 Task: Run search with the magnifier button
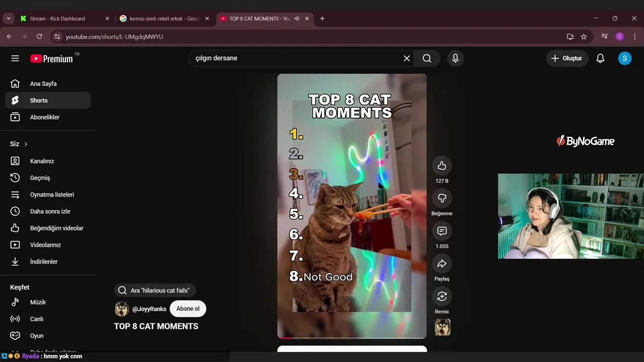tap(427, 58)
